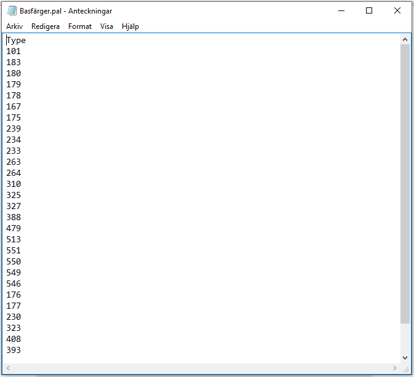Open the Redigera menu
Screen dimensions: 414x377
pyautogui.click(x=45, y=26)
